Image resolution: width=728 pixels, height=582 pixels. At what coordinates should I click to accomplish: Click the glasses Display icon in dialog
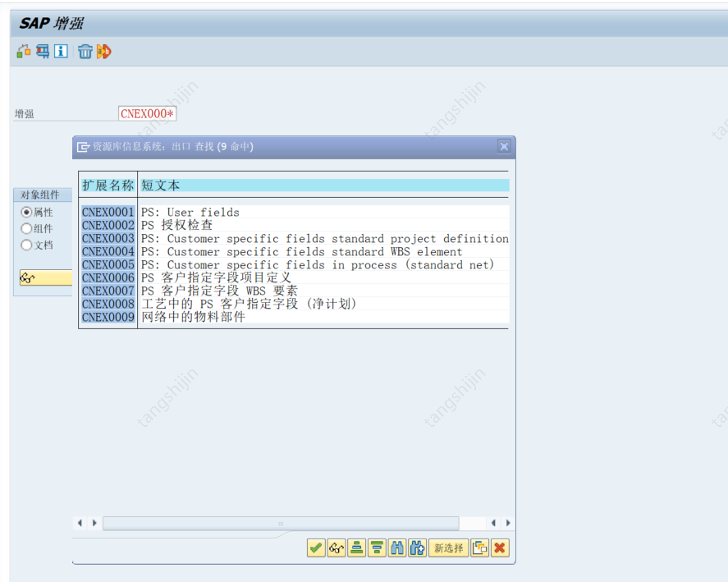pyautogui.click(x=336, y=548)
